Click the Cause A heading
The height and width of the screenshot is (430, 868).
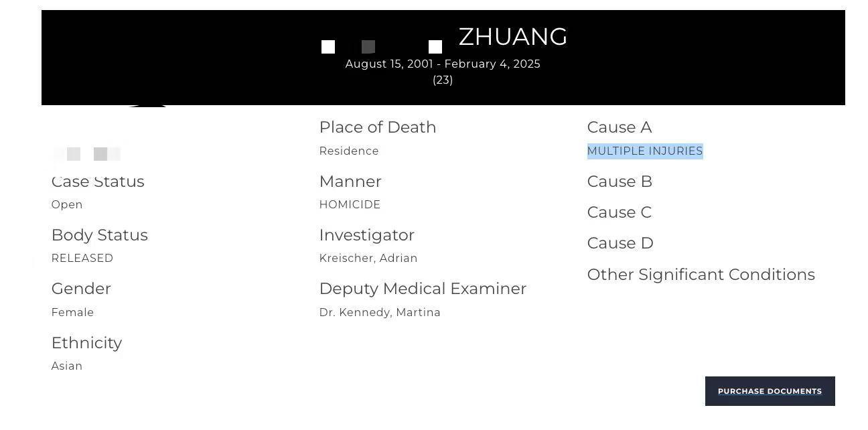pos(619,127)
